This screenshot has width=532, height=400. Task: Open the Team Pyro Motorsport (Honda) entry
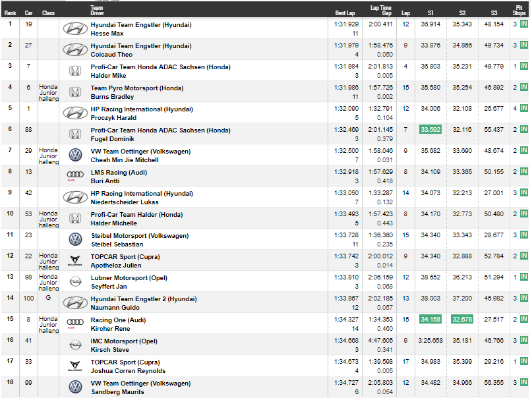pos(136,88)
